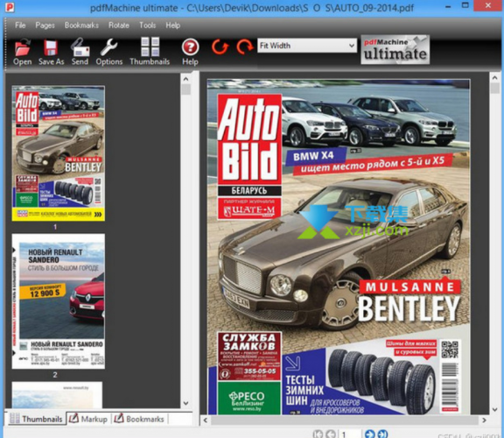Select the partially visible page 3 thumbnail

(x=57, y=395)
